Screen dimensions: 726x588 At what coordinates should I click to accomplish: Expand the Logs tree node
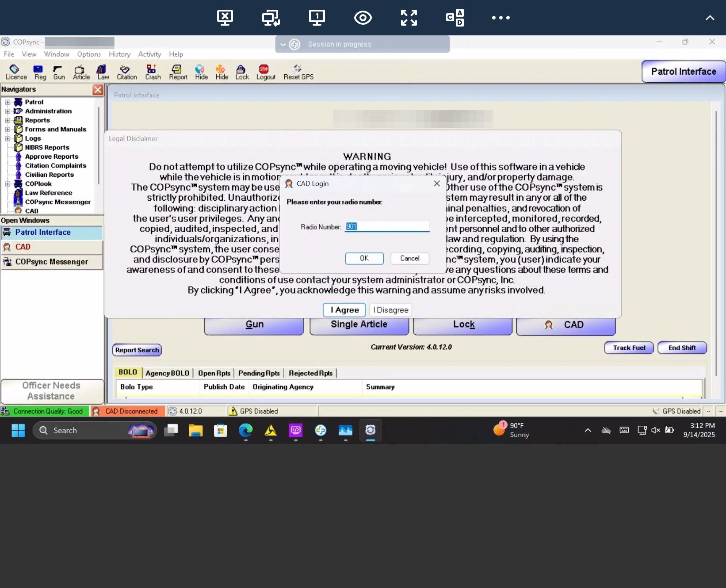[8, 138]
